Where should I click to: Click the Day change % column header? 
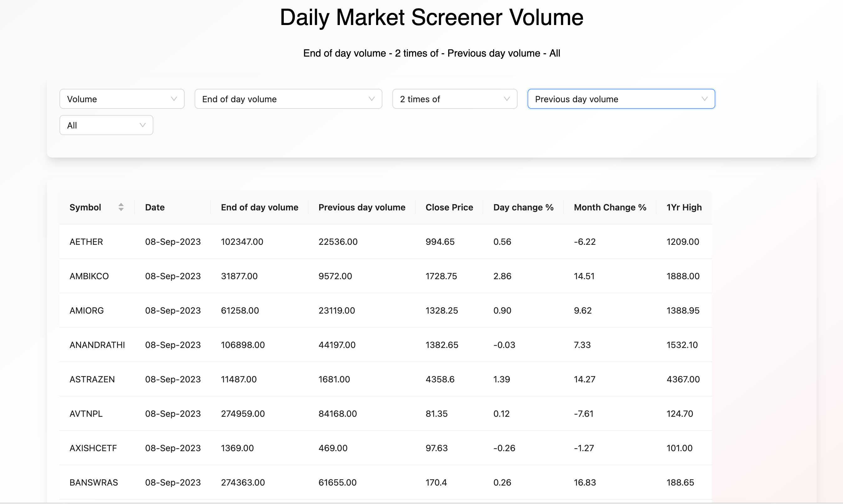click(523, 207)
